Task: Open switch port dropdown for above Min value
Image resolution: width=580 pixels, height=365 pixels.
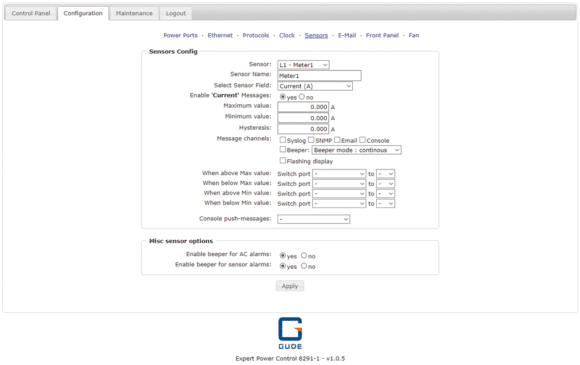Action: [339, 194]
